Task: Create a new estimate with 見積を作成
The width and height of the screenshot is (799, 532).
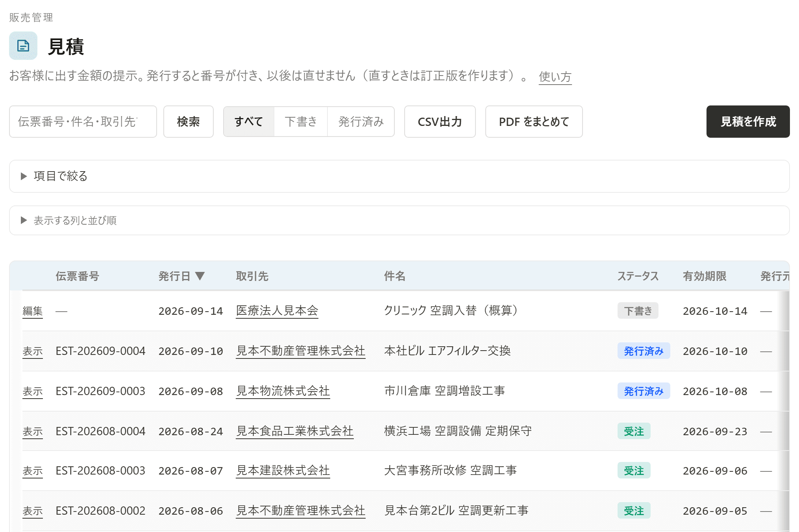Action: point(748,122)
